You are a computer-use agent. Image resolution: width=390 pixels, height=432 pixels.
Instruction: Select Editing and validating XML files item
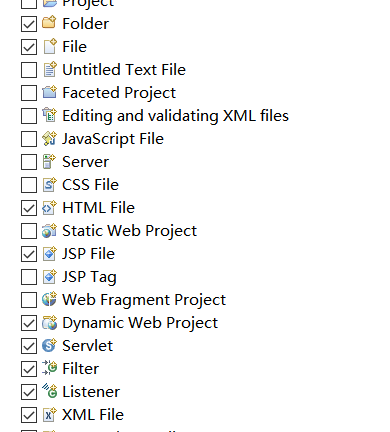tap(175, 116)
